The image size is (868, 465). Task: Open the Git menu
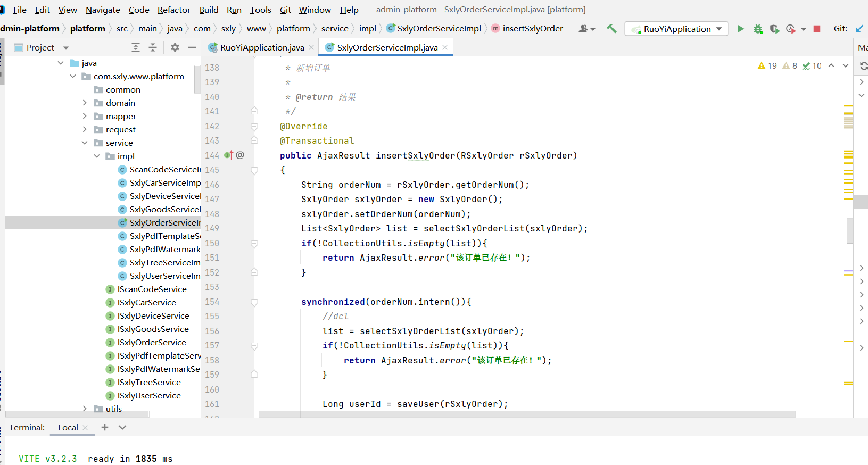tap(285, 10)
